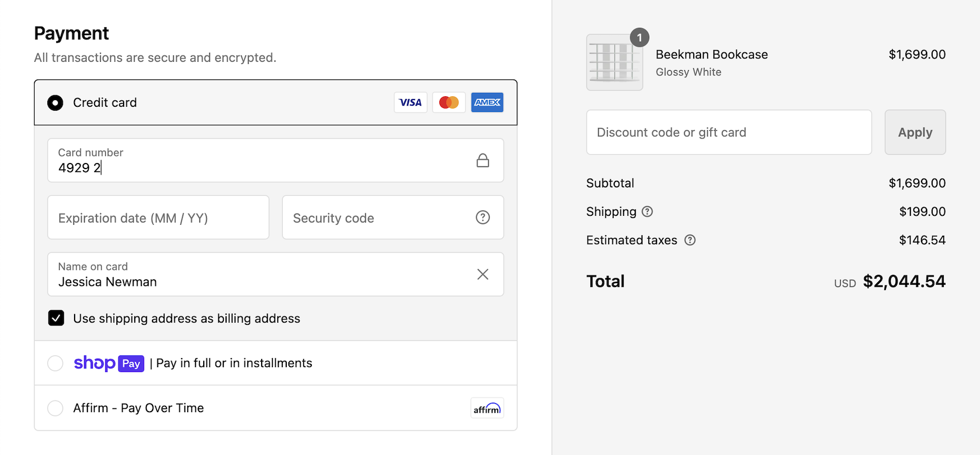The width and height of the screenshot is (980, 455).
Task: Click the Visa card logo
Action: [x=410, y=102]
